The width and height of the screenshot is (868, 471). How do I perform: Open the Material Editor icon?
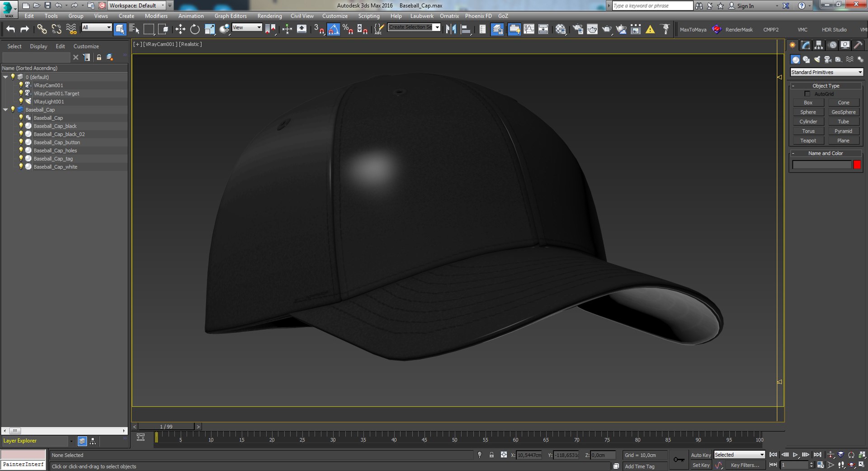(561, 29)
